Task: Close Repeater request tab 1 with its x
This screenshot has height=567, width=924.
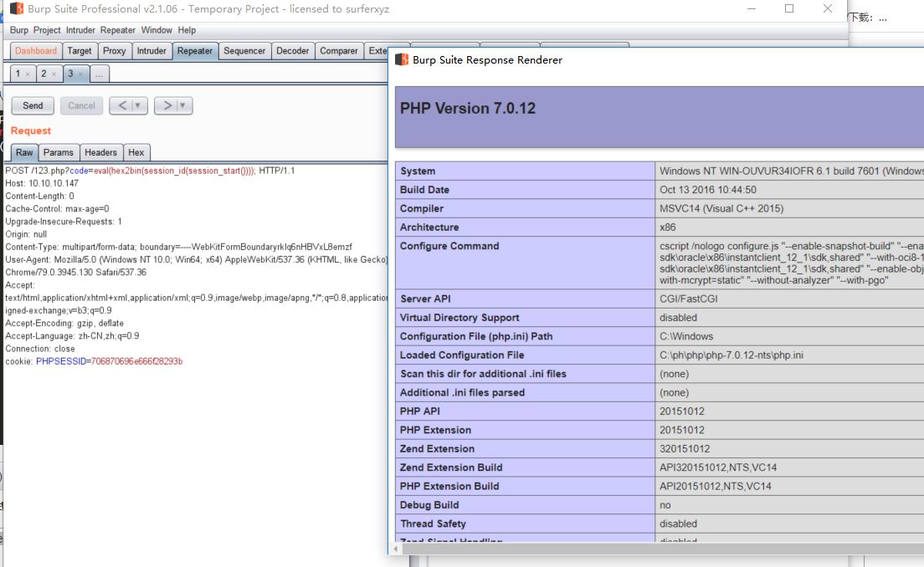Action: 28,74
